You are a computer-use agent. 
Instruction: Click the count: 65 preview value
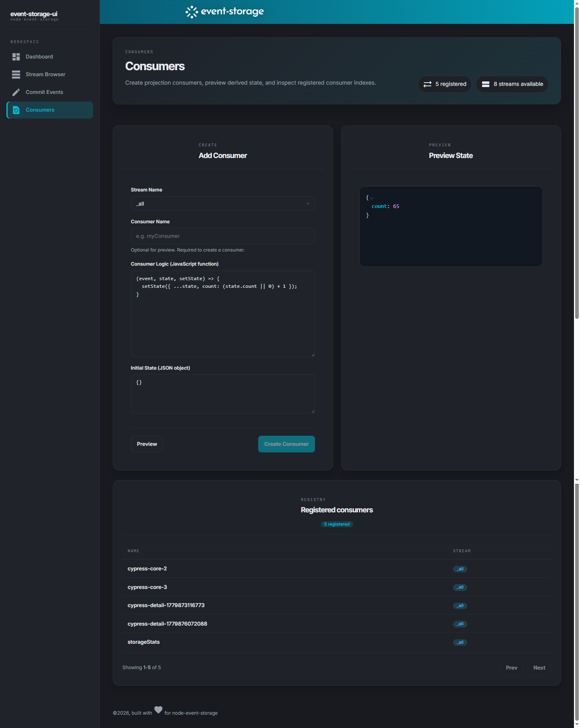385,206
